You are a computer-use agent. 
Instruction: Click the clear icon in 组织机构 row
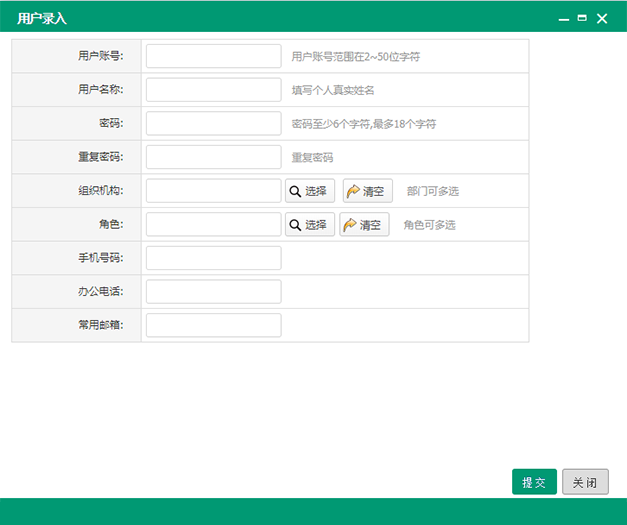(352, 191)
